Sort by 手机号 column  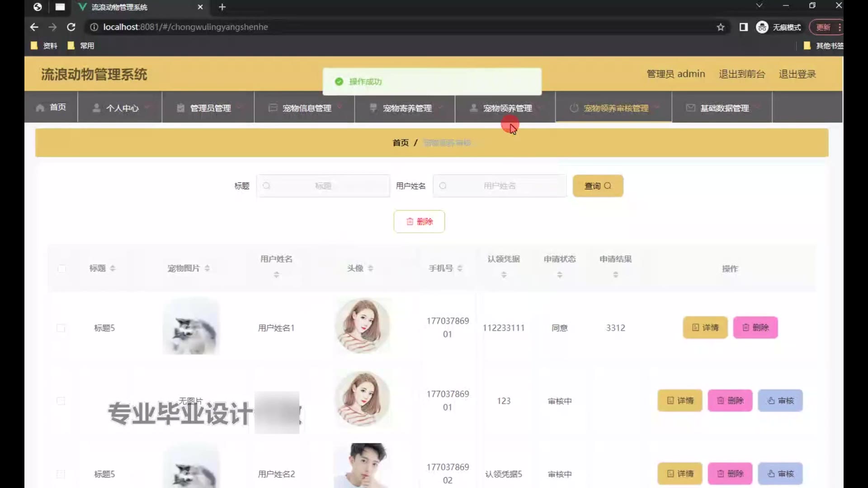[460, 268]
